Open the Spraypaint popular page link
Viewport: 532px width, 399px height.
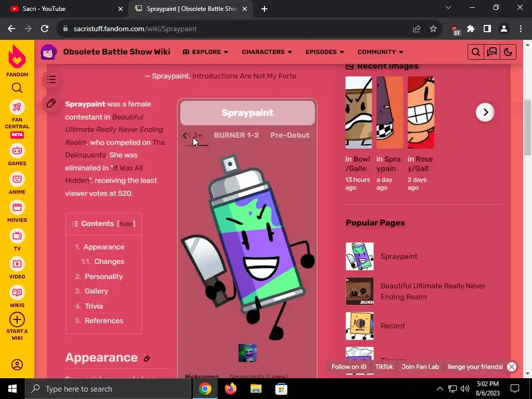click(x=399, y=256)
